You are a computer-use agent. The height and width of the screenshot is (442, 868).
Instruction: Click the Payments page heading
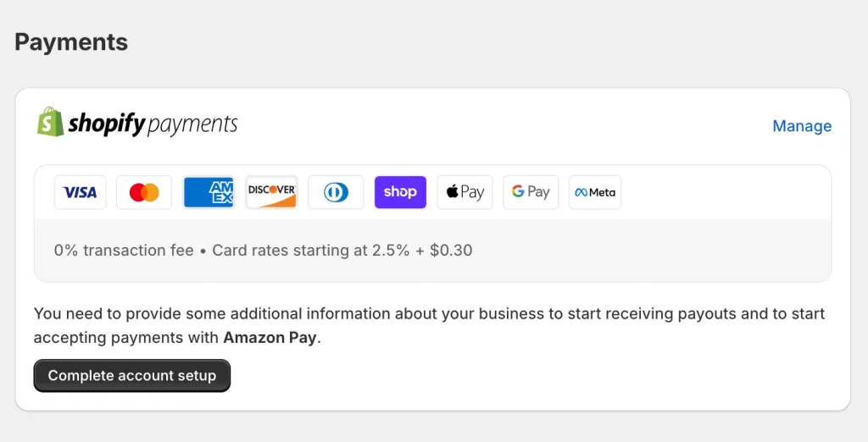point(71,41)
